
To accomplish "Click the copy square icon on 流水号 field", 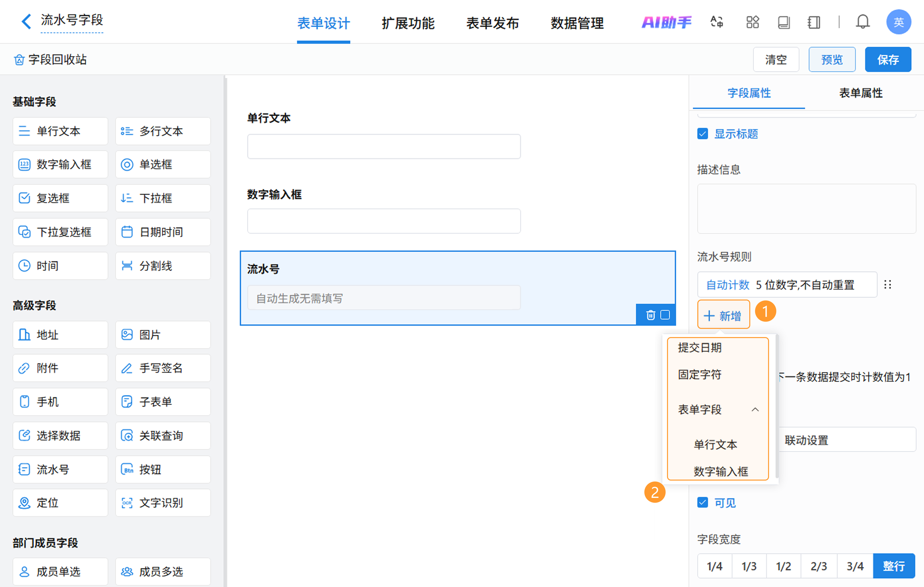I will (x=665, y=315).
